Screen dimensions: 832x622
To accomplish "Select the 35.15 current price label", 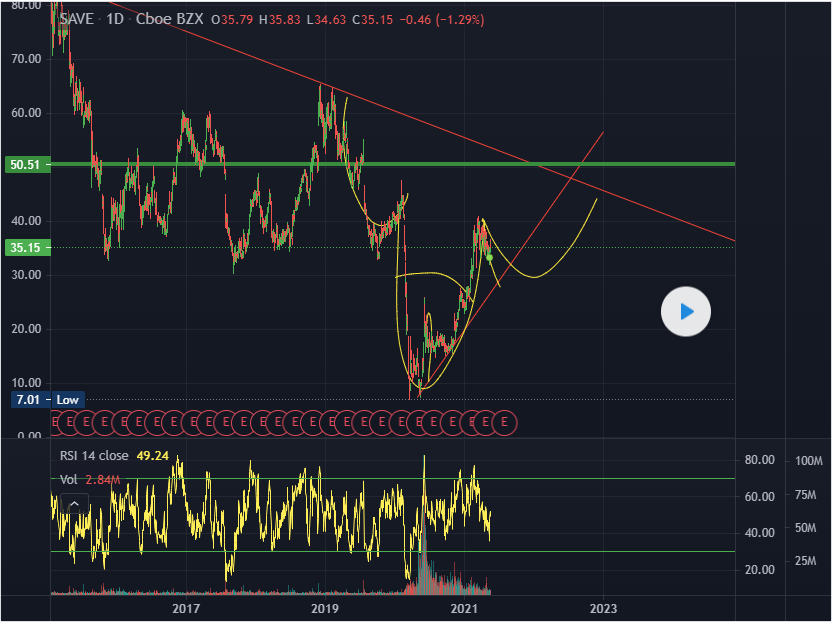I will click(28, 247).
